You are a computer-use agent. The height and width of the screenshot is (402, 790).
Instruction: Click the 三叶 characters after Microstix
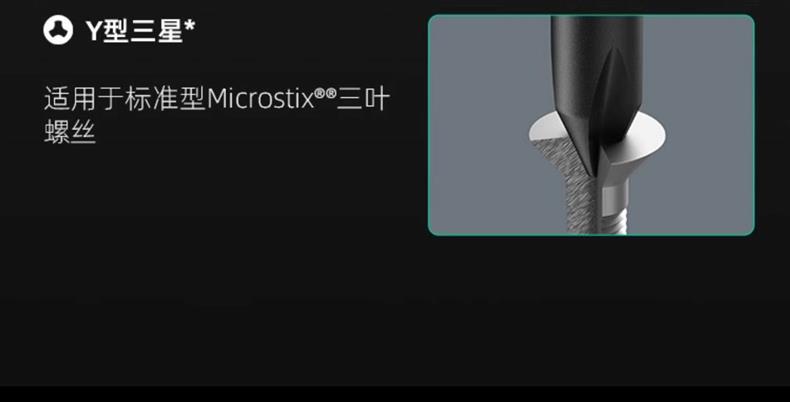363,98
